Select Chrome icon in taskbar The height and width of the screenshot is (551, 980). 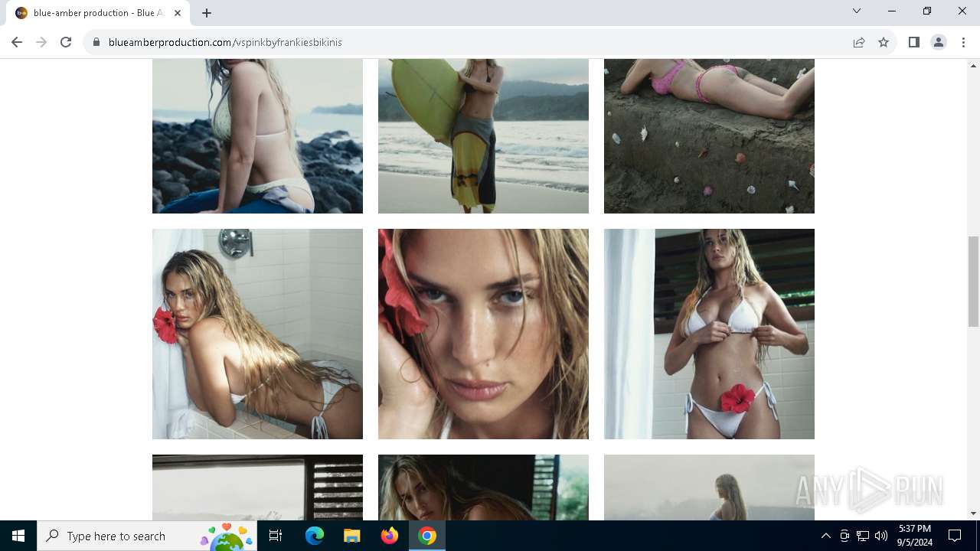click(x=427, y=536)
